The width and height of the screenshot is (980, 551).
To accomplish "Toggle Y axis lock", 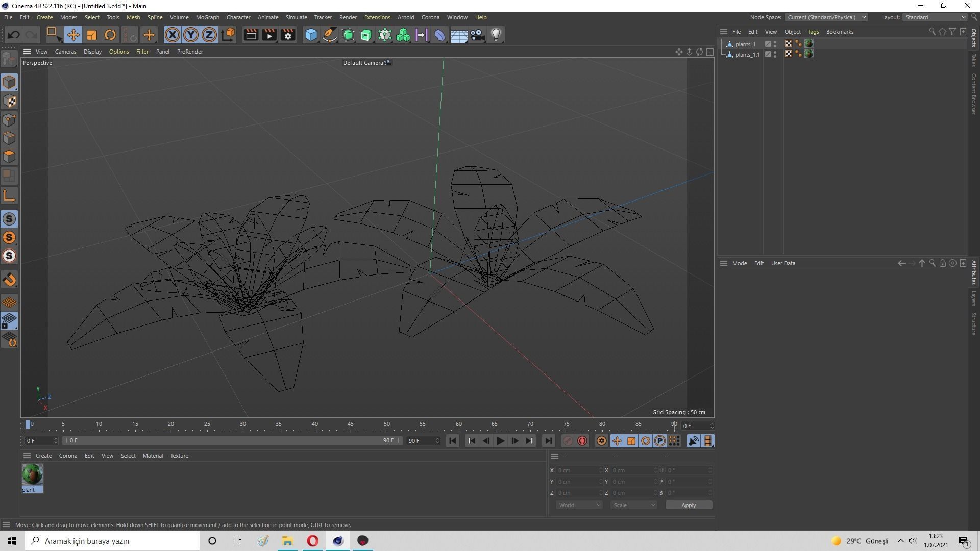I will pyautogui.click(x=191, y=35).
